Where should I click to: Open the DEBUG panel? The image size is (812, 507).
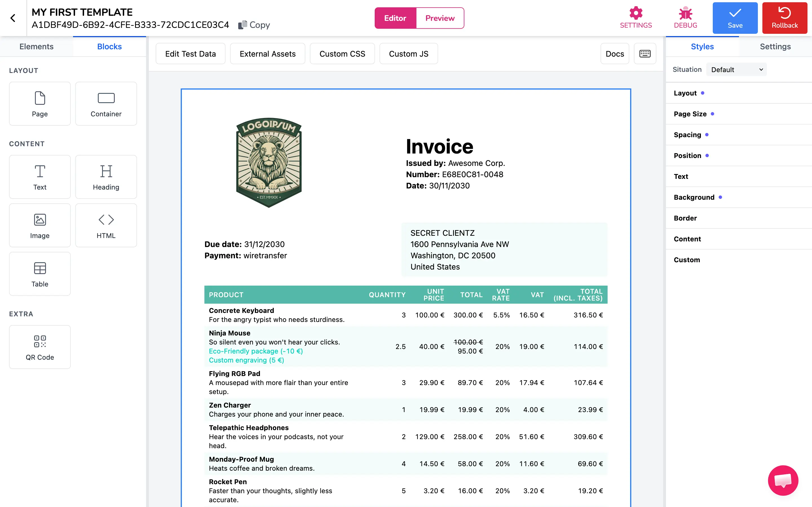[x=685, y=17]
